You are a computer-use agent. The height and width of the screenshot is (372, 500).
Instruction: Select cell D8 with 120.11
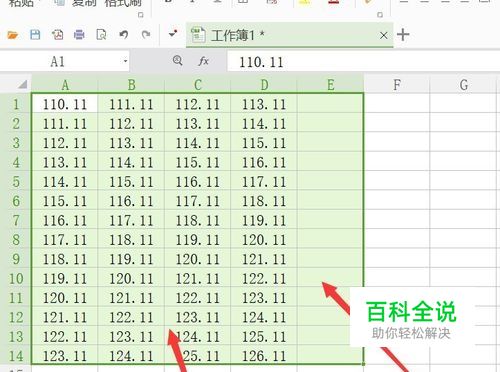coord(264,240)
